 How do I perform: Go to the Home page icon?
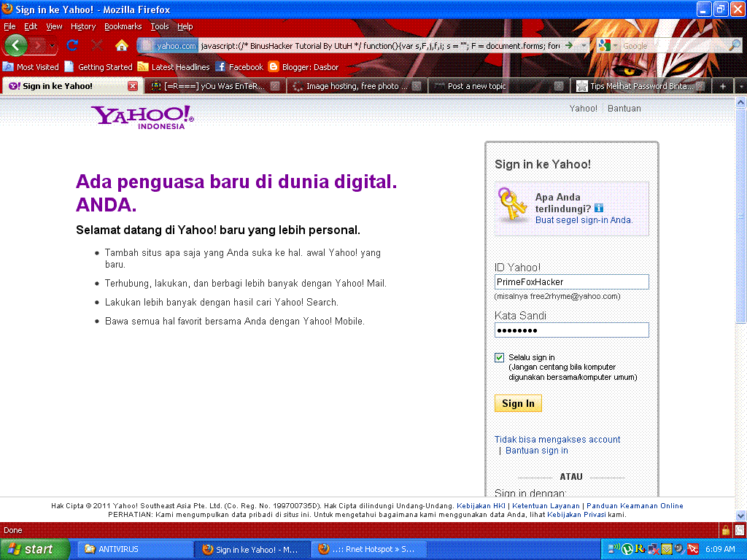pyautogui.click(x=122, y=45)
